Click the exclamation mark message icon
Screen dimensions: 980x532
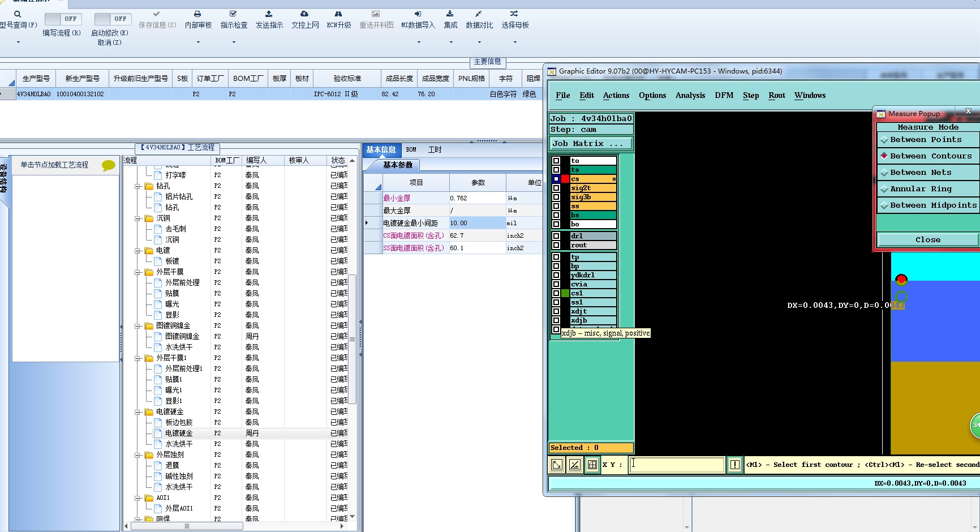click(x=734, y=465)
